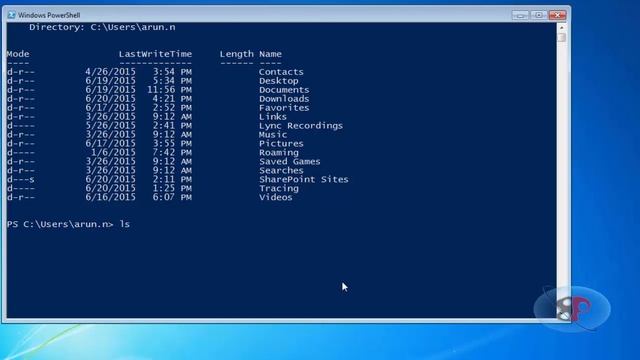
Task: Click the 4:21 PM time for Downloads
Action: 172,99
